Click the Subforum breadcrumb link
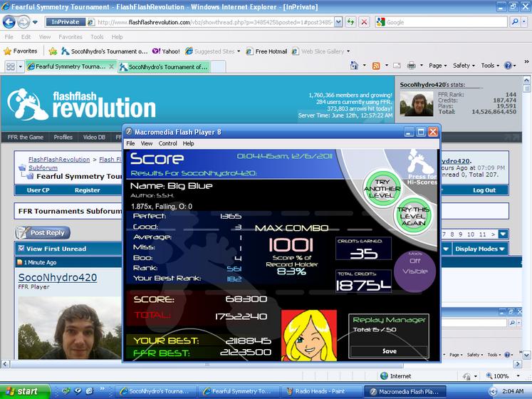 point(43,167)
